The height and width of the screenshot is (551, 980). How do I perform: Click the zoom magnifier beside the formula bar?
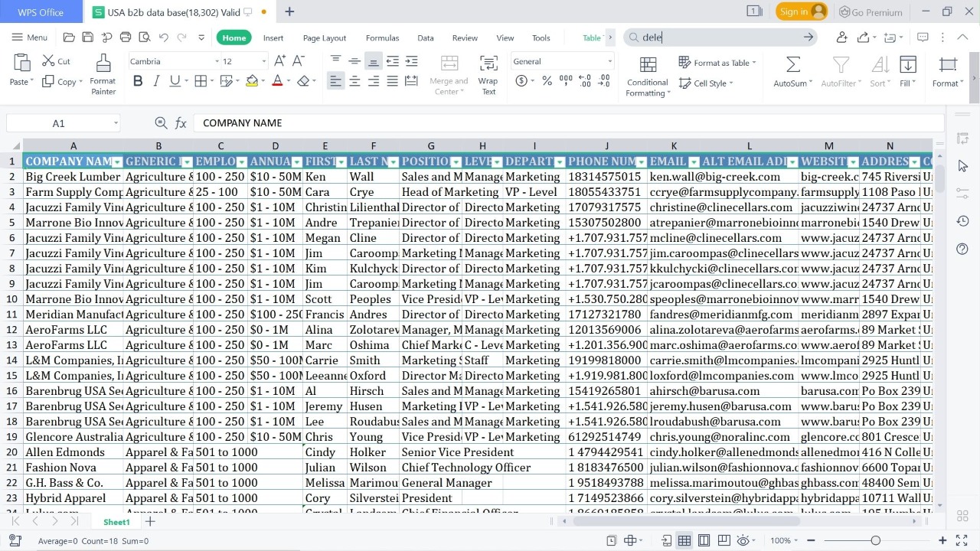(x=161, y=123)
